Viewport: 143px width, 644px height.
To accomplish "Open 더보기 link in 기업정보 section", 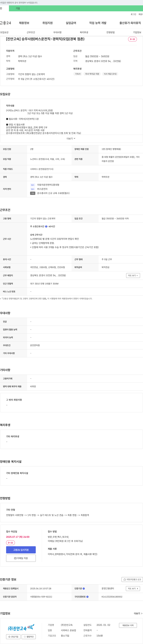I will [138, 613].
